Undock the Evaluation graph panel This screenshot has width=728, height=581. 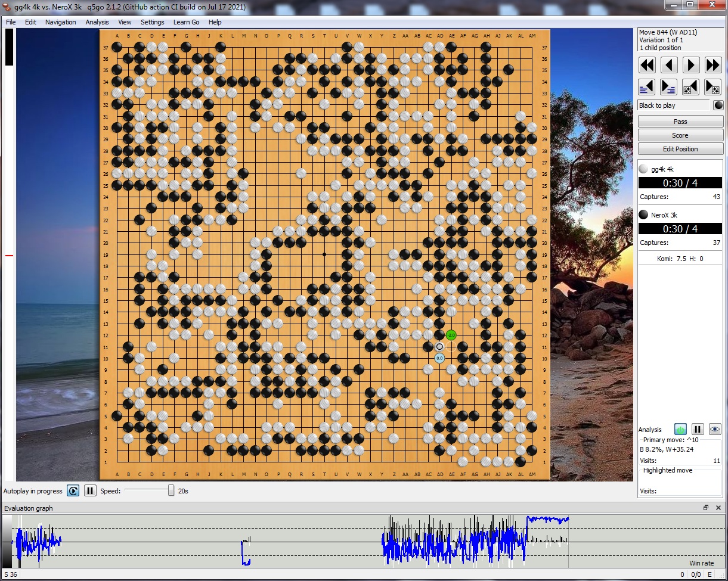706,508
